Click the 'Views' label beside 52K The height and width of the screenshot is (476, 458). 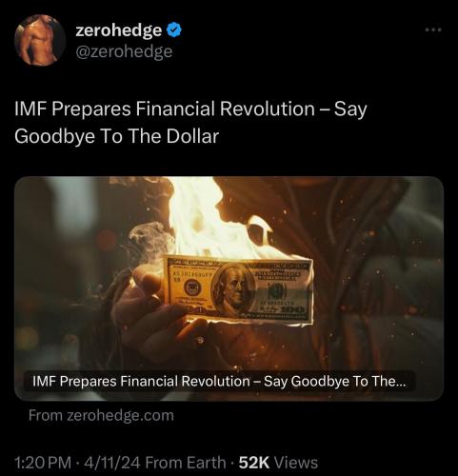pos(296,463)
